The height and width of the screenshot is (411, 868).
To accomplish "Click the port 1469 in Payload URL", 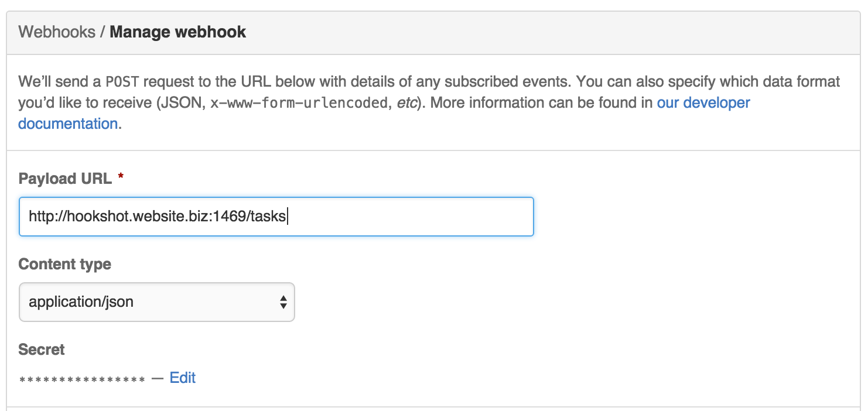I will [x=233, y=217].
